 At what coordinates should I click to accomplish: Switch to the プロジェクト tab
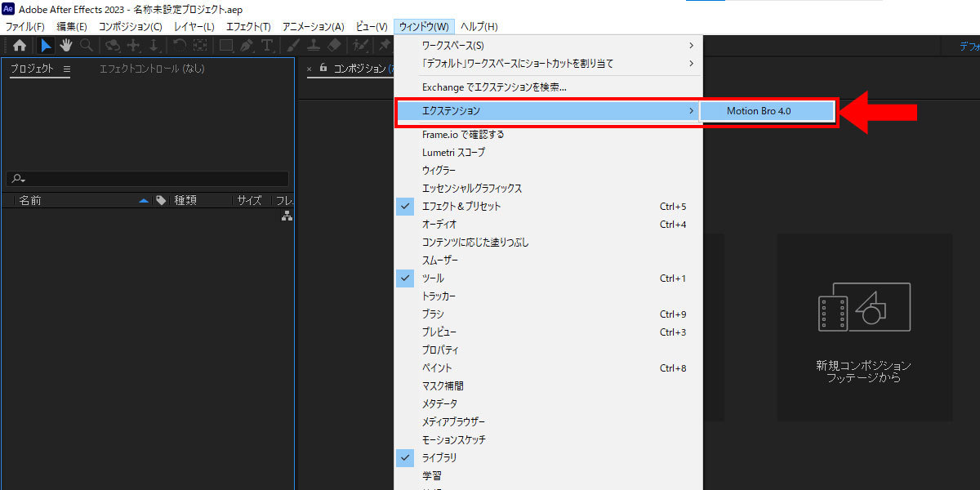(32, 69)
